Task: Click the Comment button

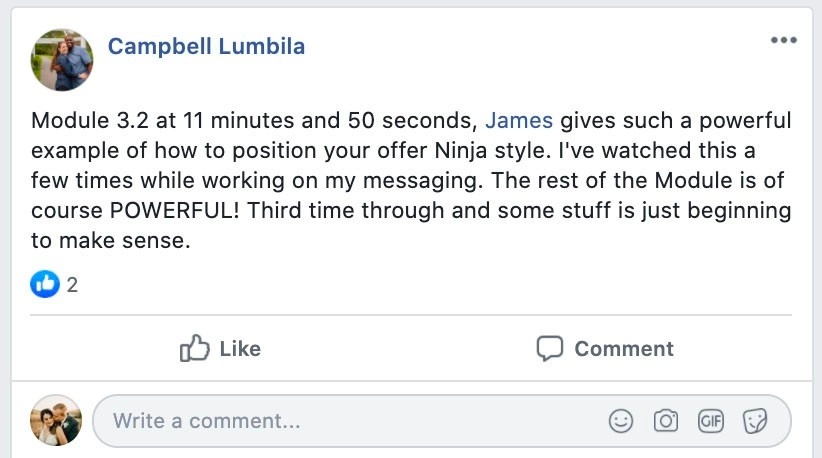Action: (605, 348)
